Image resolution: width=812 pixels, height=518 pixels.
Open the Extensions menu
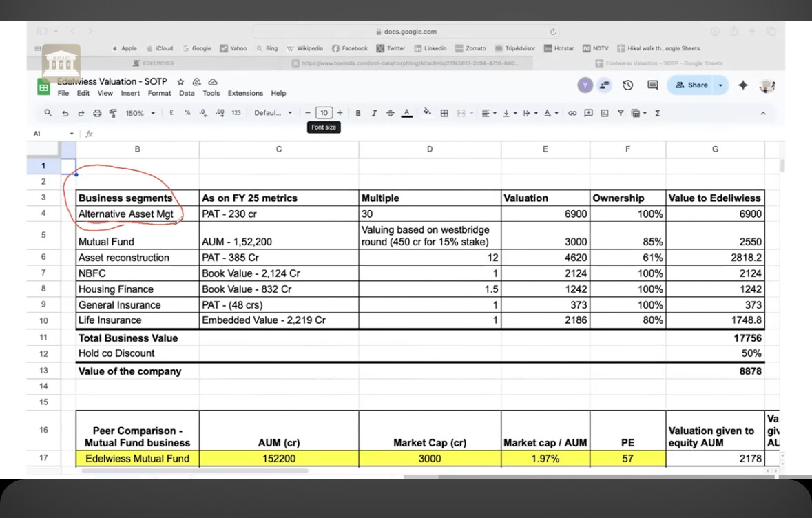pyautogui.click(x=245, y=93)
